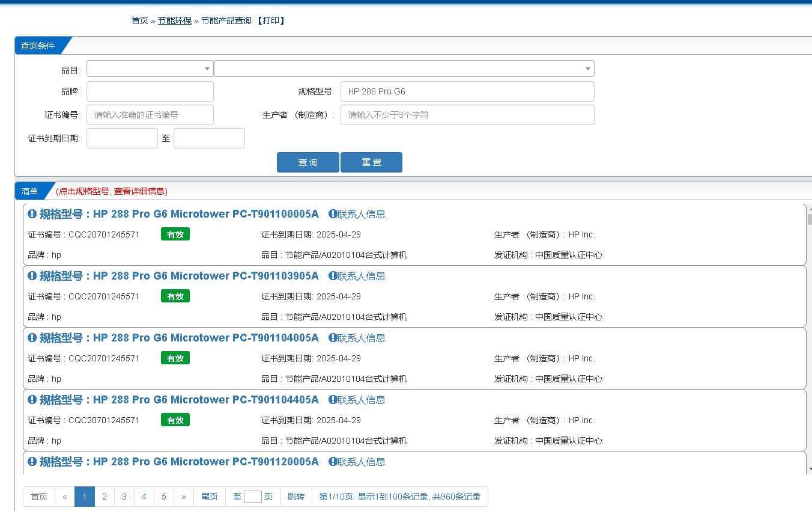Click 有效 status badge of PC-T901104005A
Viewport: 812px width, 511px height.
point(175,358)
